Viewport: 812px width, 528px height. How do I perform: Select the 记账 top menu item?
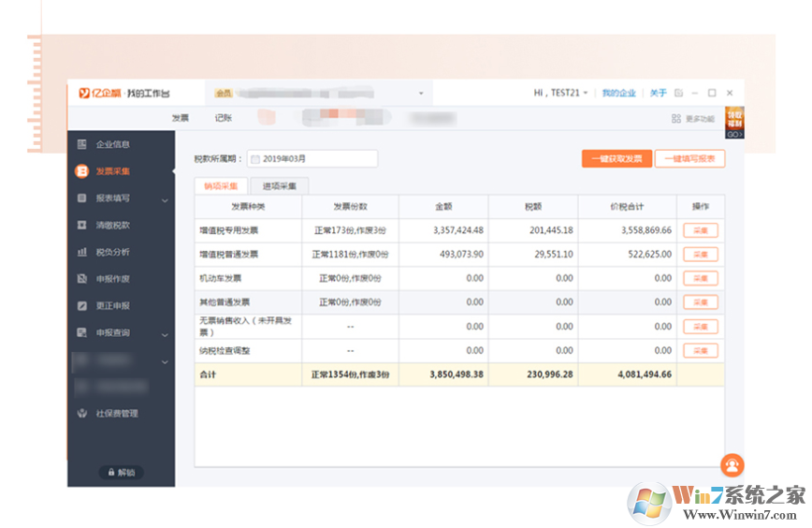(x=224, y=118)
